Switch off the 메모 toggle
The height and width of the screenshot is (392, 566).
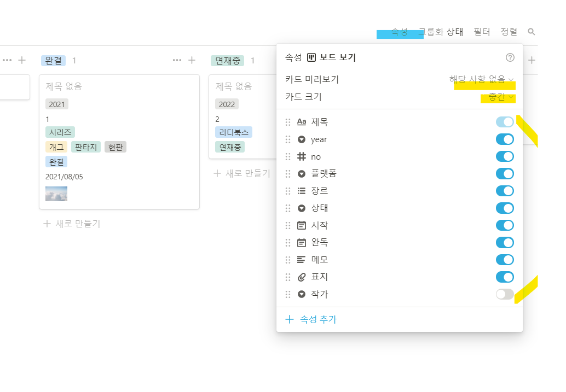pos(505,260)
